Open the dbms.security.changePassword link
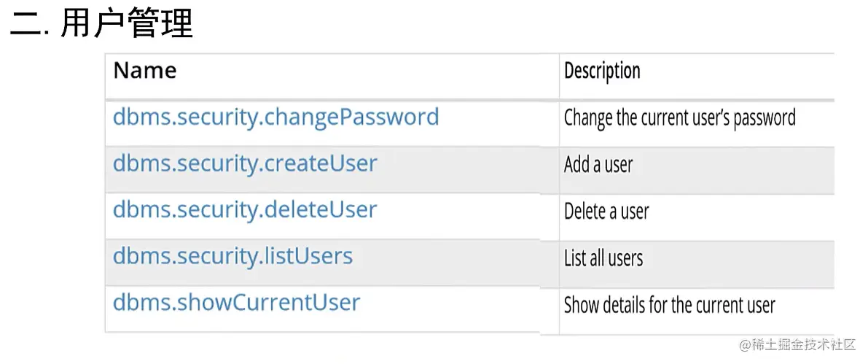868x364 pixels. click(275, 117)
